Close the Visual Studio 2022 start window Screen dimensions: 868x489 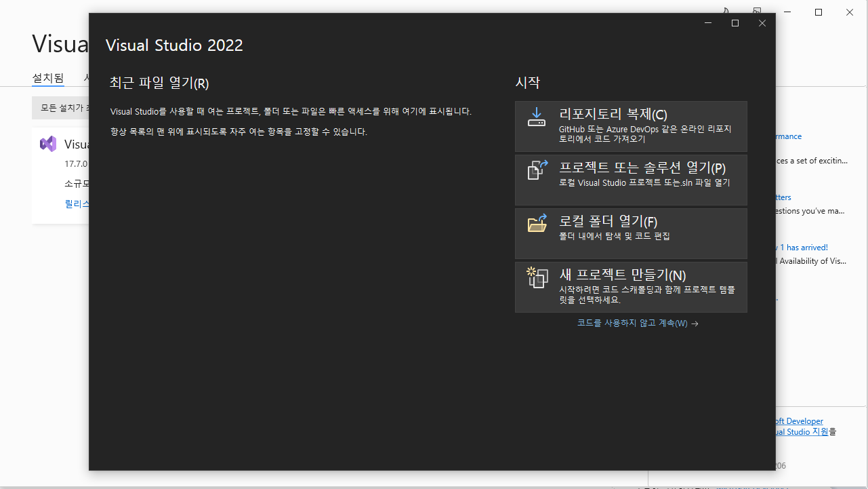762,23
